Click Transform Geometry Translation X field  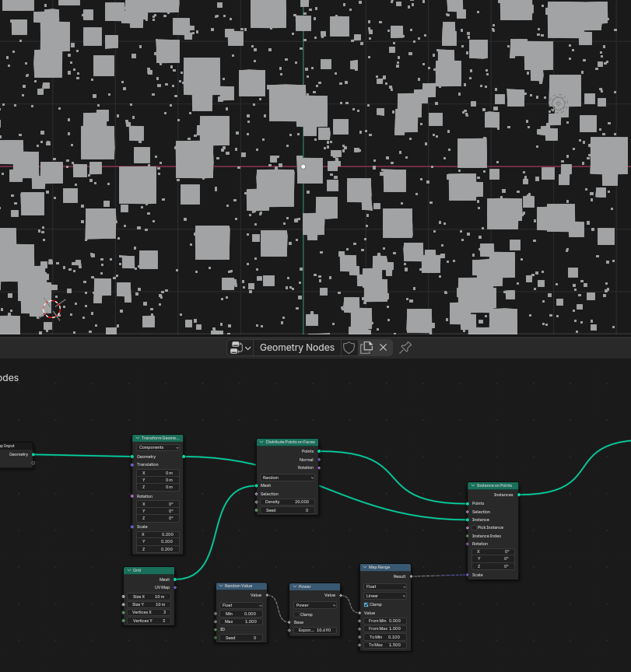click(x=158, y=473)
